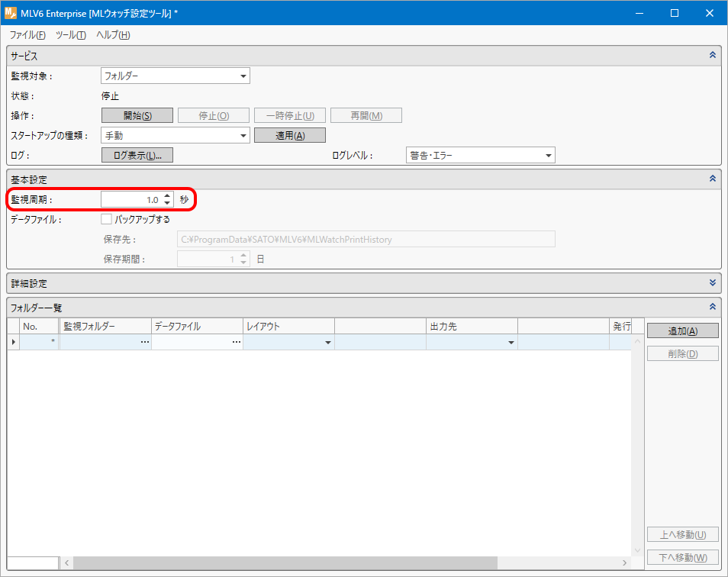Viewport: 728px width, 577px height.
Task: Click the 監視フォルダー column header
Action: pyautogui.click(x=105, y=327)
